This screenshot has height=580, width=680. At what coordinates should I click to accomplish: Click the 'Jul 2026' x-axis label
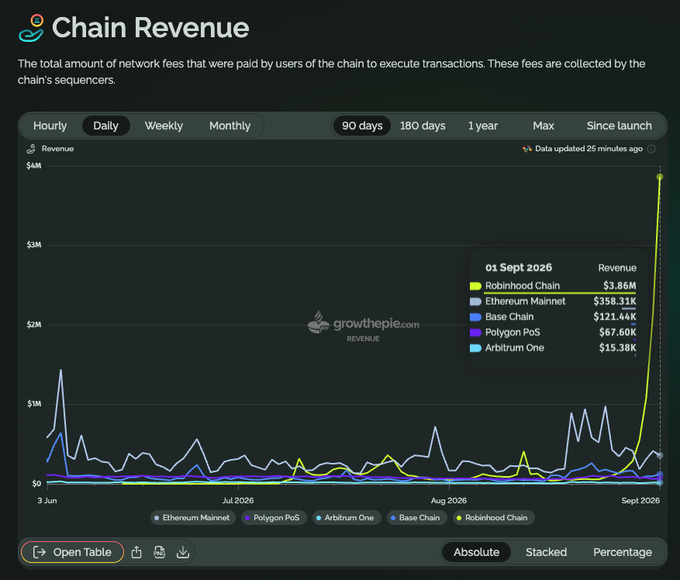[x=238, y=501]
